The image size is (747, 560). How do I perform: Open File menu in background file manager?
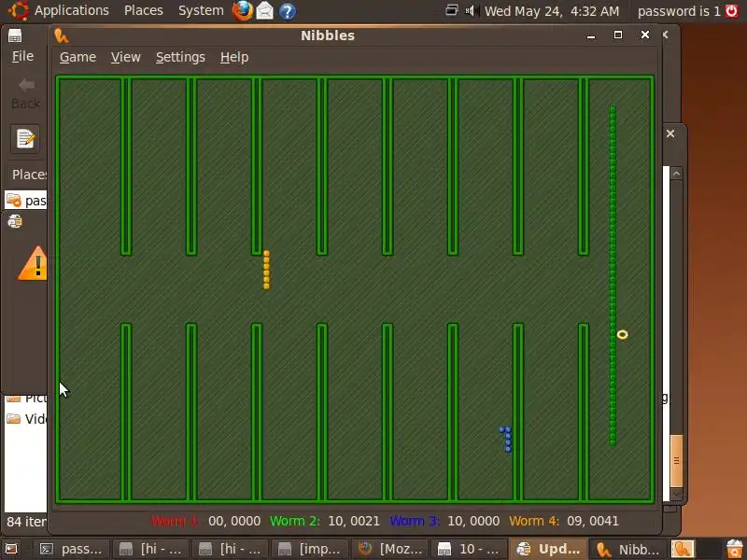22,56
